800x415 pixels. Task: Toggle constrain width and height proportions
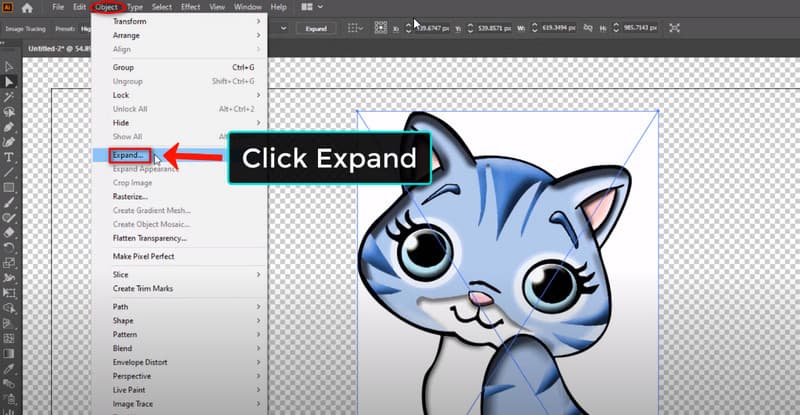(588, 28)
